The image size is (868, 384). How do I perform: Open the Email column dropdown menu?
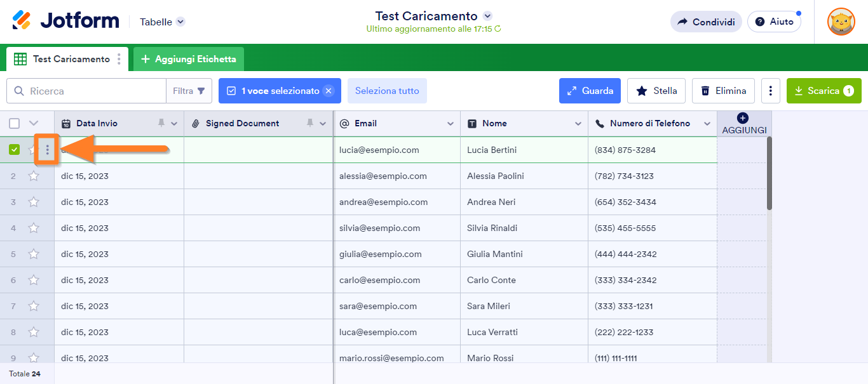pyautogui.click(x=451, y=123)
